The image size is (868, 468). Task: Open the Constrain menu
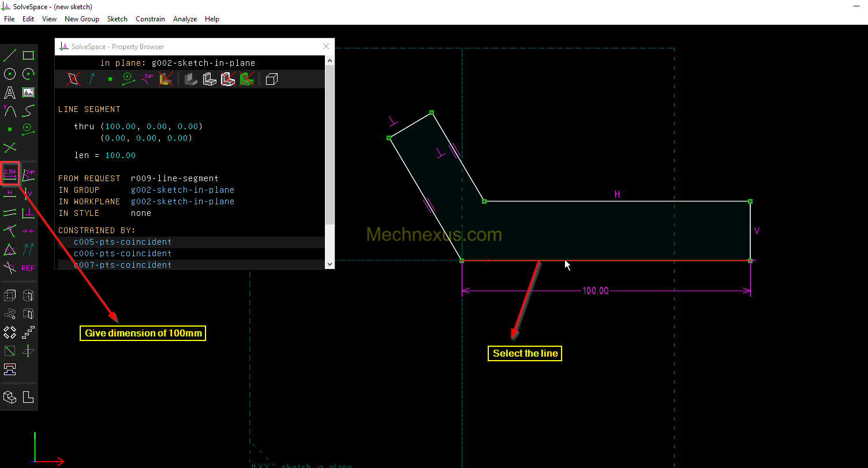150,19
